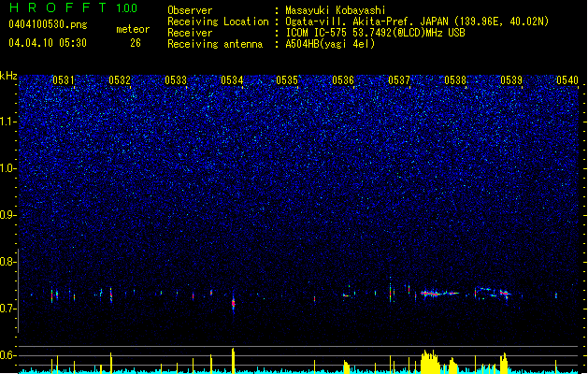
Task: Click the 0532 time marker
Action: click(120, 80)
